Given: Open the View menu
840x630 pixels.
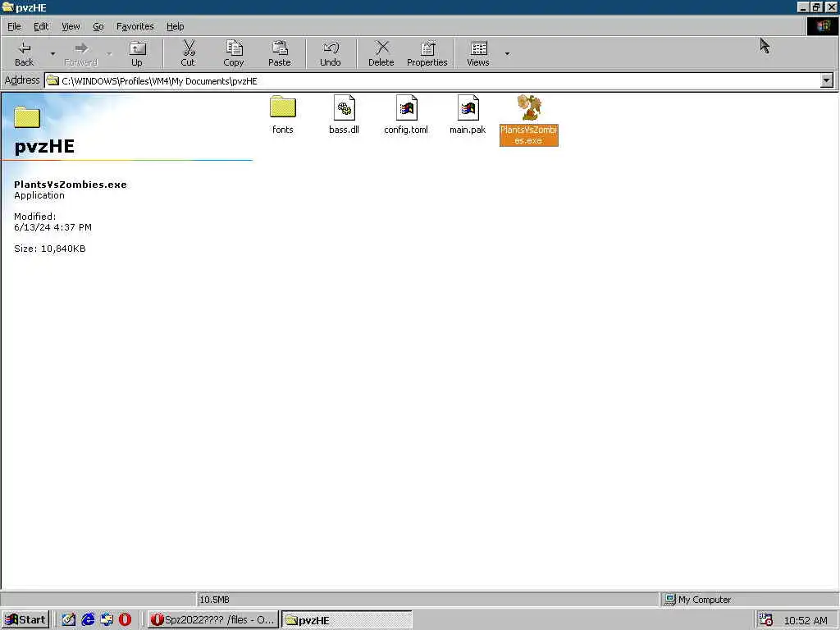Looking at the screenshot, I should pyautogui.click(x=71, y=26).
